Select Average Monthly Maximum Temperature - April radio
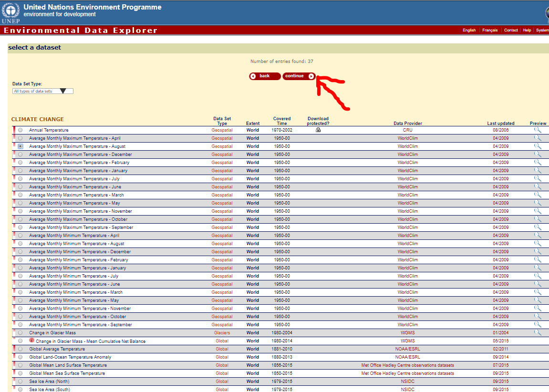549x392 pixels. click(x=21, y=138)
